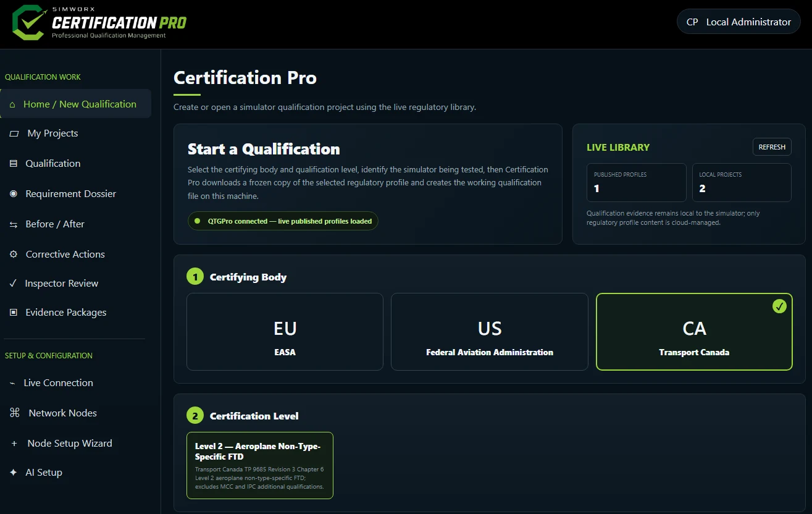Image resolution: width=812 pixels, height=514 pixels.
Task: Click the gear icon beside Corrective Actions
Action: pyautogui.click(x=14, y=255)
